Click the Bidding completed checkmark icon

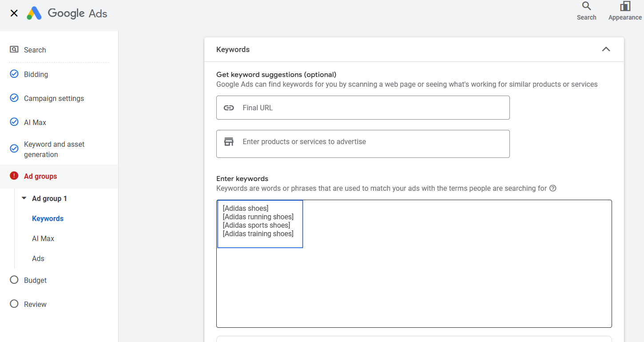coord(14,74)
